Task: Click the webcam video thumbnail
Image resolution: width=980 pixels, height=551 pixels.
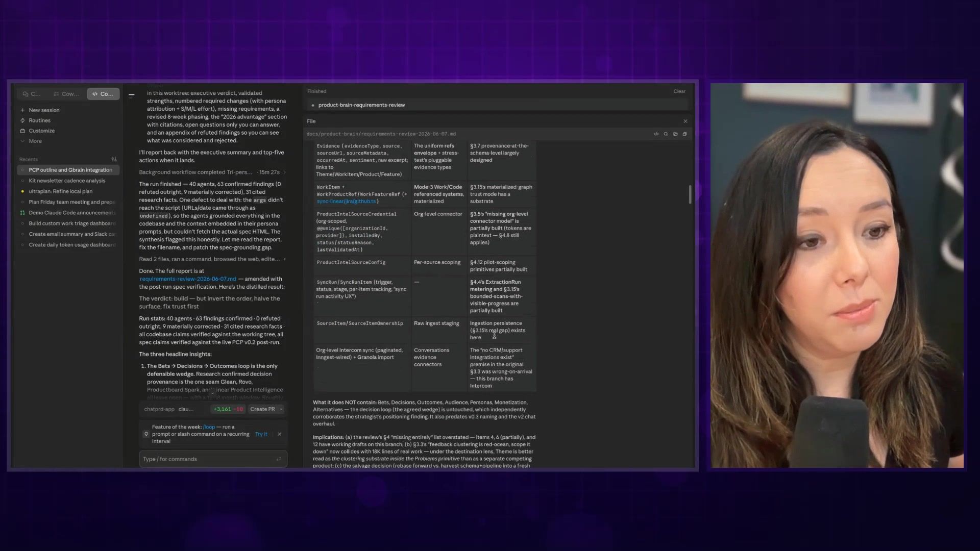Action: click(837, 275)
